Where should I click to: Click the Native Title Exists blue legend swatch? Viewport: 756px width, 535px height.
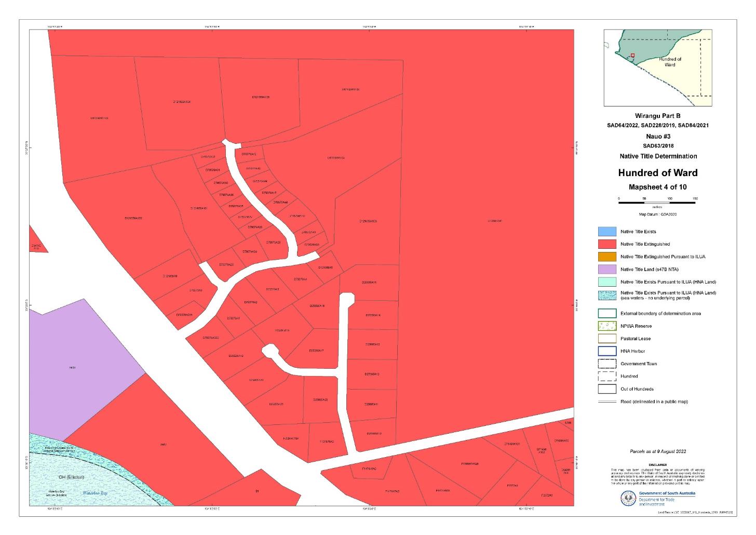[607, 232]
